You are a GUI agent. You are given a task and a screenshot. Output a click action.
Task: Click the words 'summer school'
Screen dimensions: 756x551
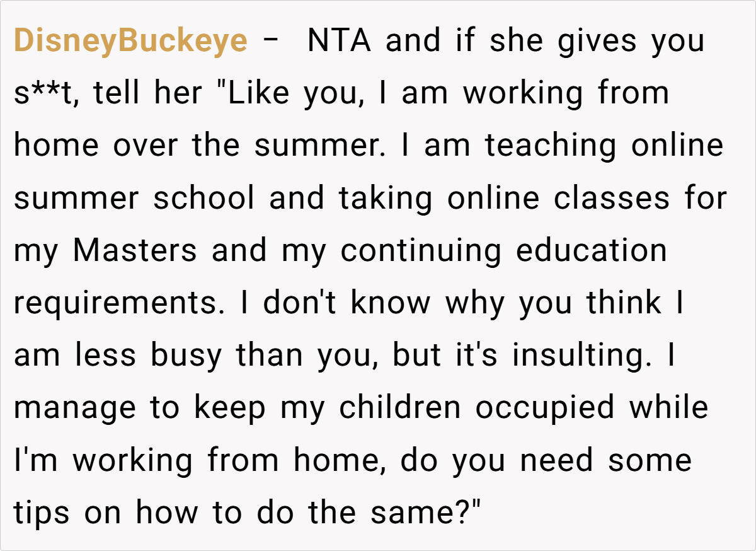click(134, 198)
